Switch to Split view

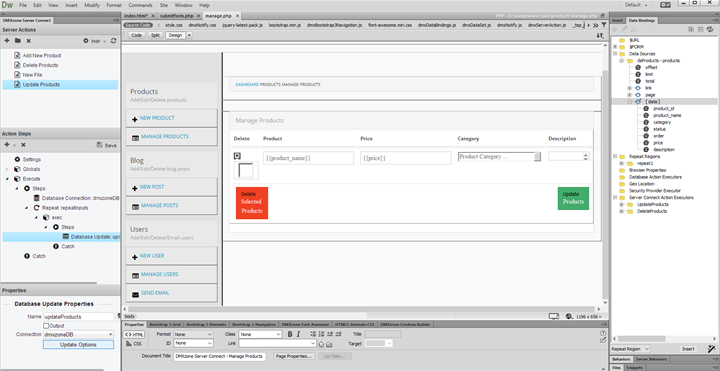pos(156,35)
